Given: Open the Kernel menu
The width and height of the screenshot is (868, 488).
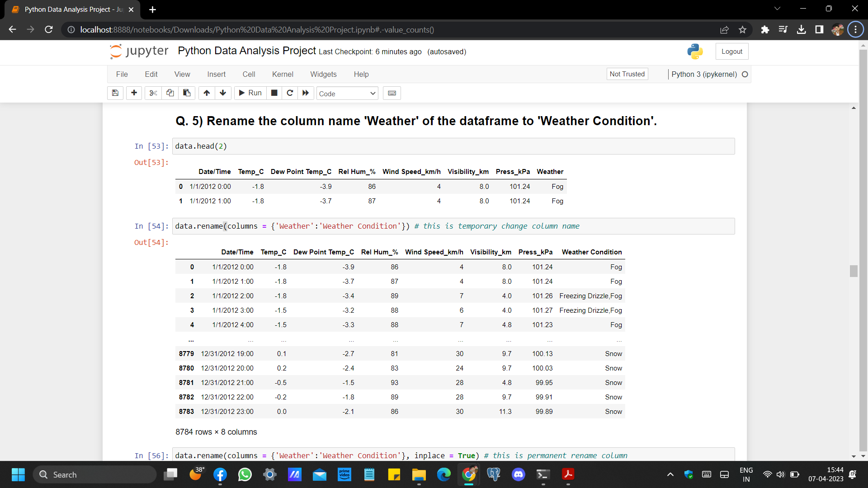Looking at the screenshot, I should (283, 74).
